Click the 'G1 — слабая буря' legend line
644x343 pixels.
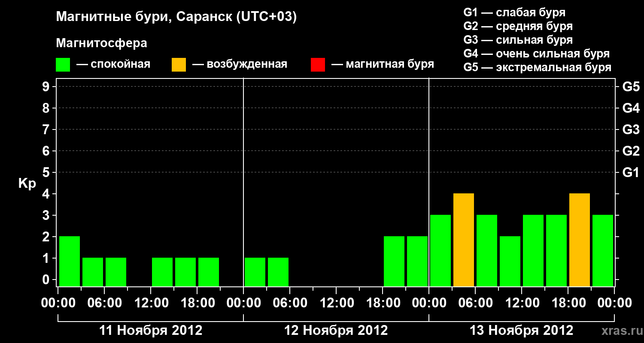[x=514, y=12]
